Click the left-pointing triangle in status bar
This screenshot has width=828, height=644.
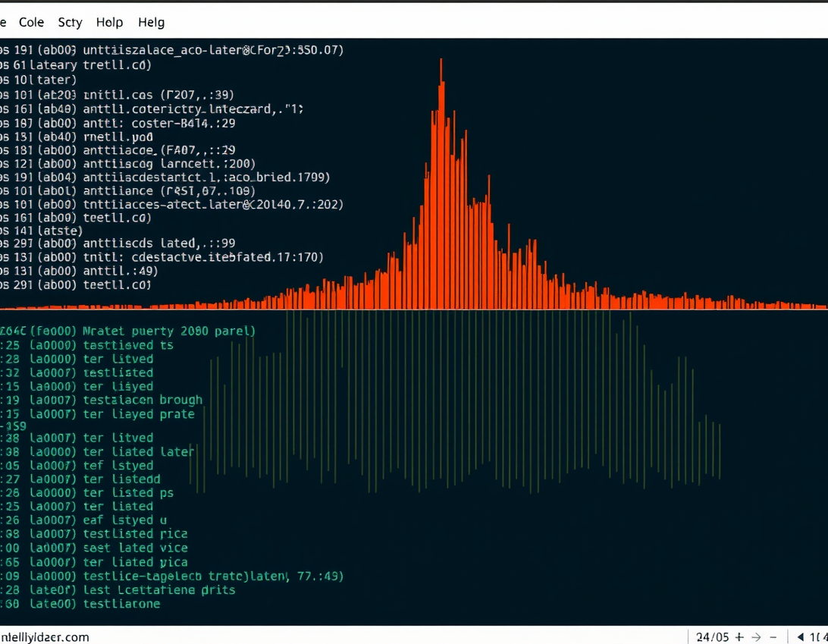click(800, 637)
